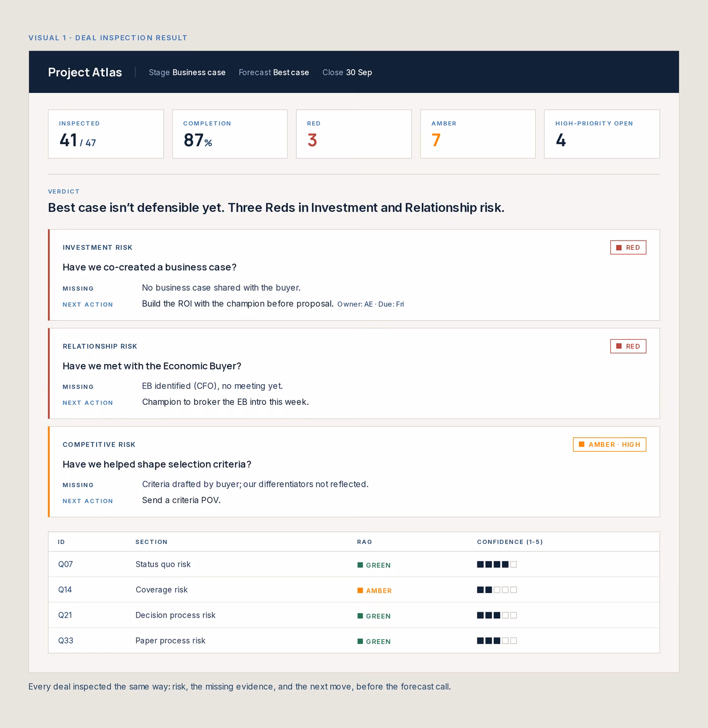
Task: Select row ID Q21
Action: pos(65,615)
